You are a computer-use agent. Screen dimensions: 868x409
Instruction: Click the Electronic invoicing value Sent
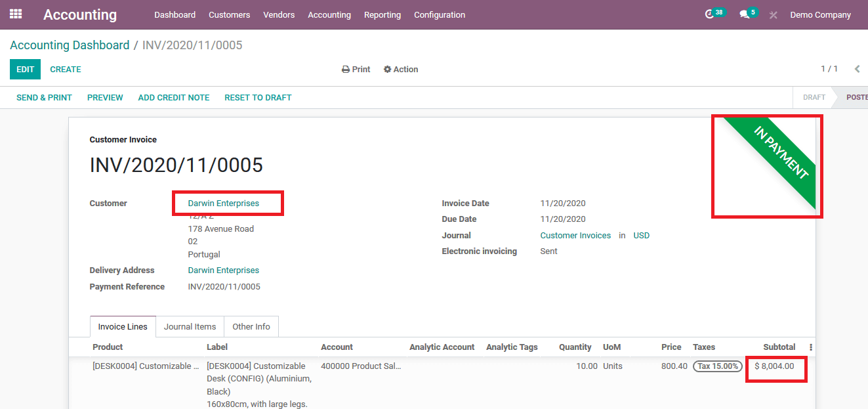click(x=549, y=251)
